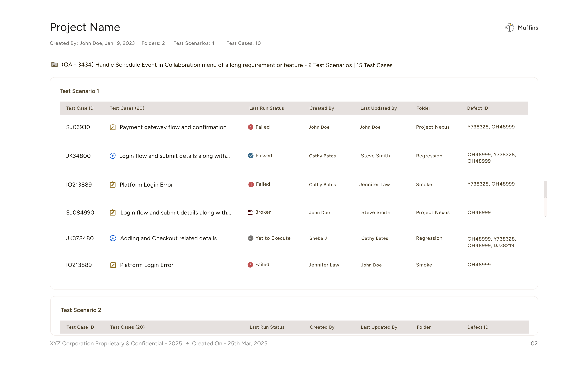Click the Test Cases: 10 summary stat
588x367 pixels.
tap(243, 43)
